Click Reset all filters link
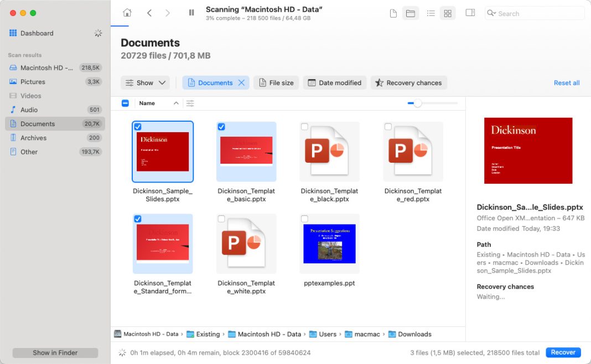 tap(567, 82)
